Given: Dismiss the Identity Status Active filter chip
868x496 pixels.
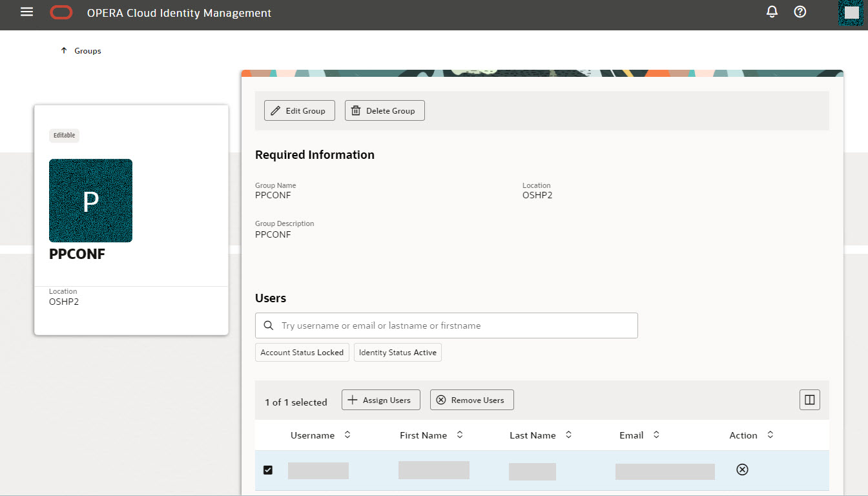Looking at the screenshot, I should coord(397,352).
